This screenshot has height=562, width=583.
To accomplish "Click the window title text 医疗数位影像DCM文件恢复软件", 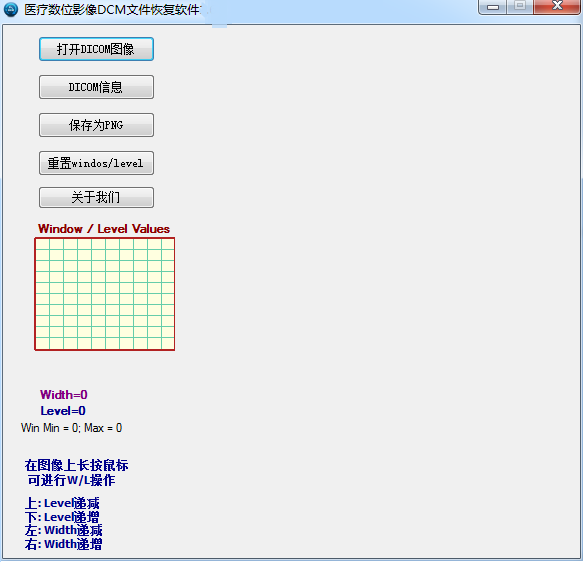I will (112, 10).
